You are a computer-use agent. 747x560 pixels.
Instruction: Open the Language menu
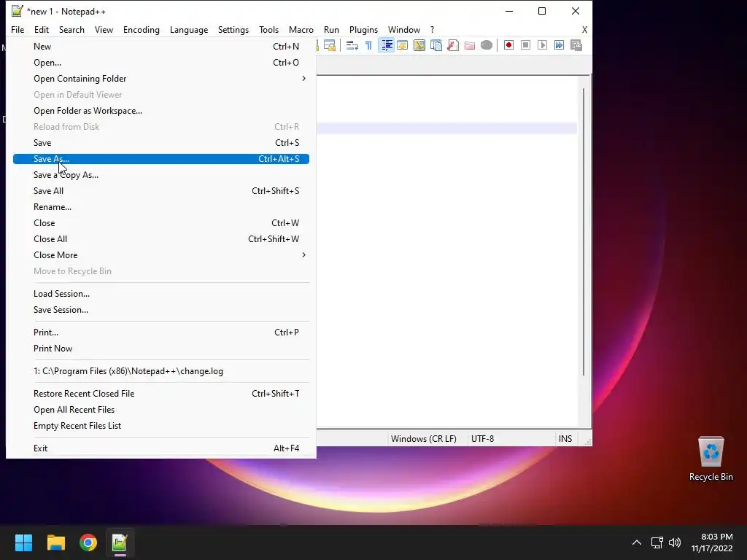(x=189, y=29)
